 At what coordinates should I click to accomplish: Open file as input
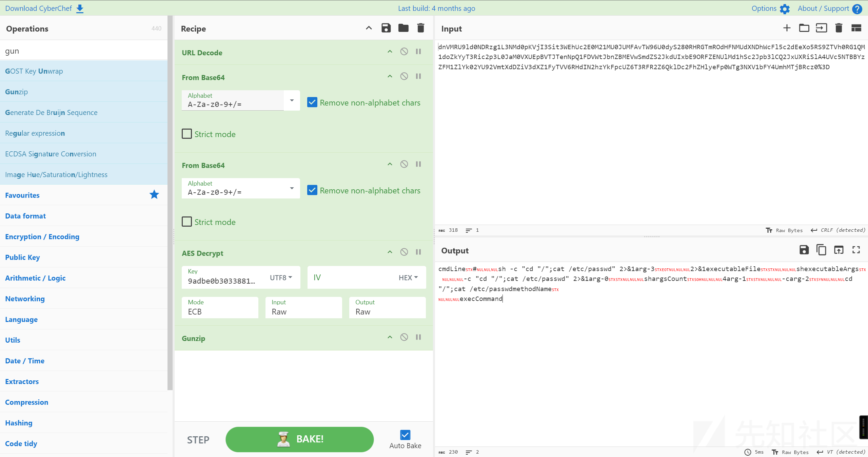point(821,28)
